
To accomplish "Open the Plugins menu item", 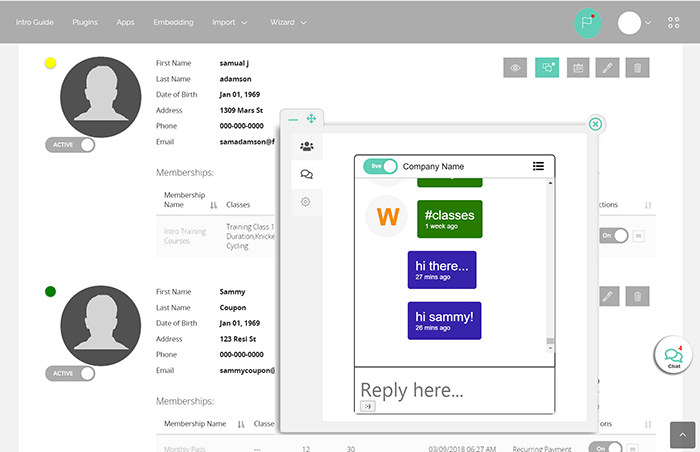I will (84, 22).
